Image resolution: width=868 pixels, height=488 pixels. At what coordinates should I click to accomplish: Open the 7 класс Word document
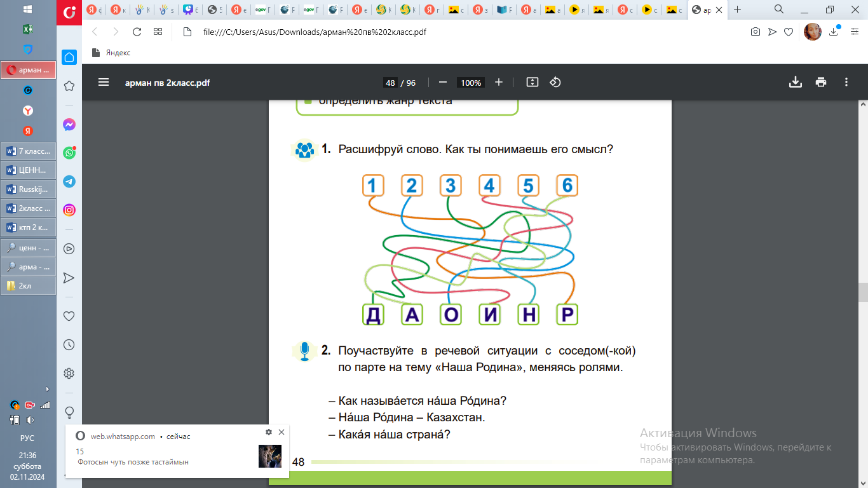(28, 151)
